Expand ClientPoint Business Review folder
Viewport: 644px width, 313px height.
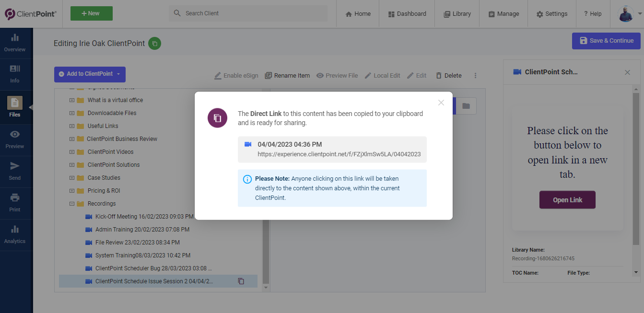[x=72, y=139]
